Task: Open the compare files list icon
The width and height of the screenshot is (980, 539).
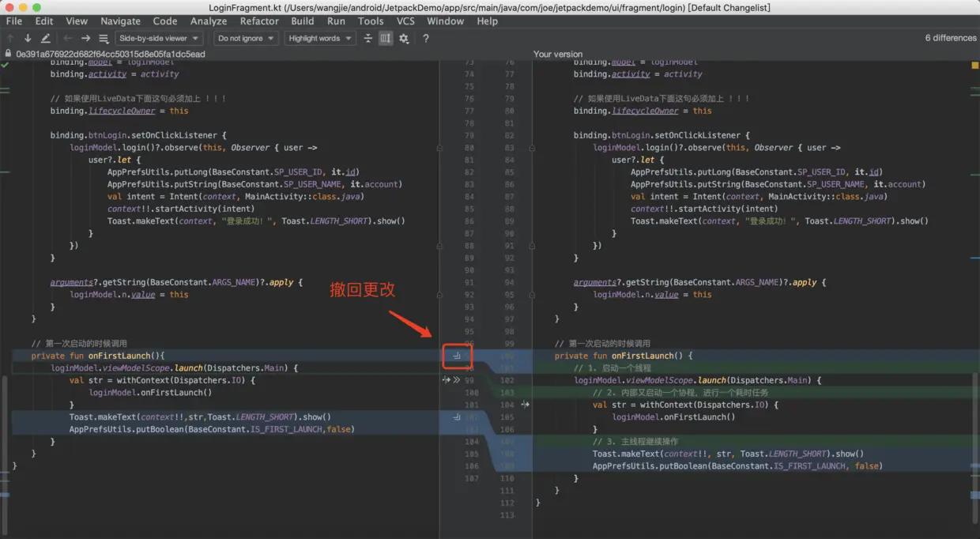Action: 104,38
